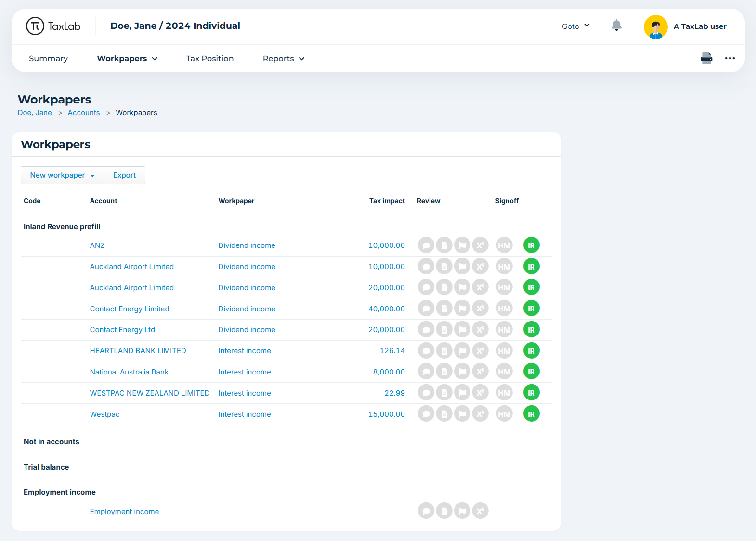Click Excel icon for Employment income row
Image resolution: width=756 pixels, height=541 pixels.
(x=480, y=511)
